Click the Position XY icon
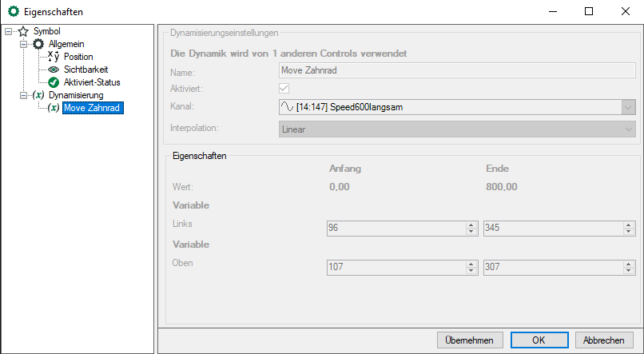Screen dimensions: 644x354 (x=54, y=57)
